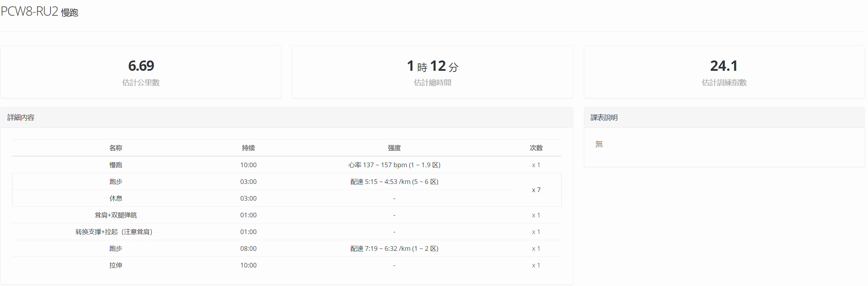Click the 名称 column header
Image resolution: width=868 pixels, height=286 pixels.
click(116, 148)
